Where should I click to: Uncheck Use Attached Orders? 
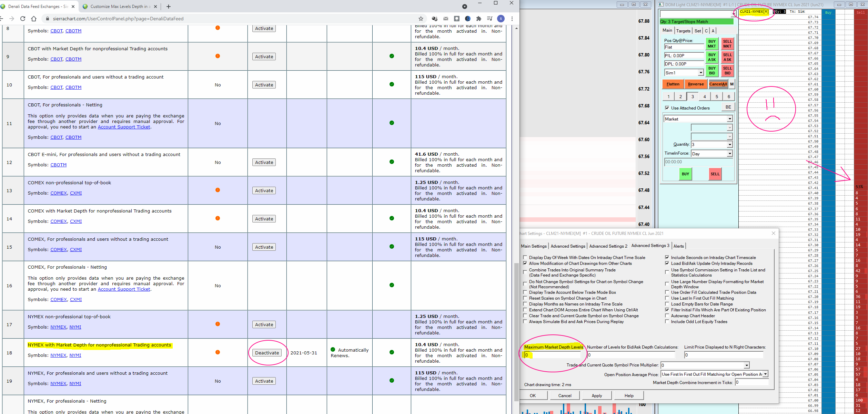point(667,108)
